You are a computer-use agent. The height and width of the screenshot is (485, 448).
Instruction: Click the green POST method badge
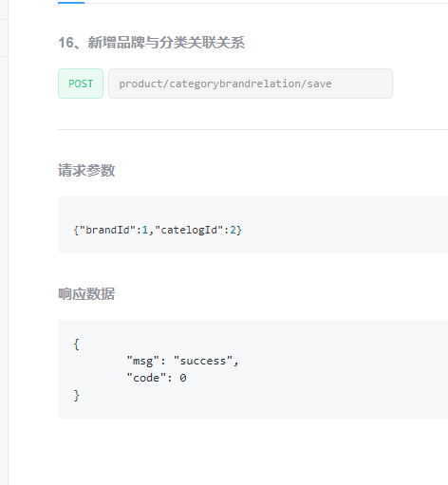point(81,84)
